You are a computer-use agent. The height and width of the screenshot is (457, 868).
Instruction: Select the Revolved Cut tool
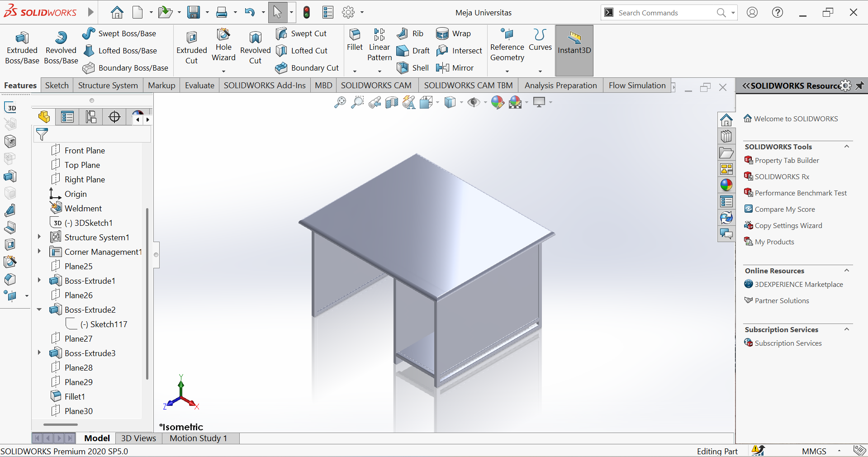pyautogui.click(x=255, y=48)
